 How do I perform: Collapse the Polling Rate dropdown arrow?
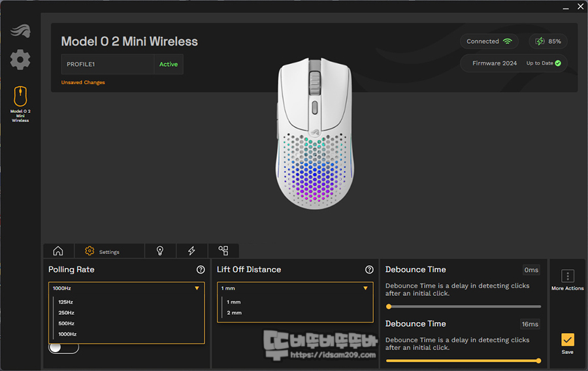pos(197,288)
